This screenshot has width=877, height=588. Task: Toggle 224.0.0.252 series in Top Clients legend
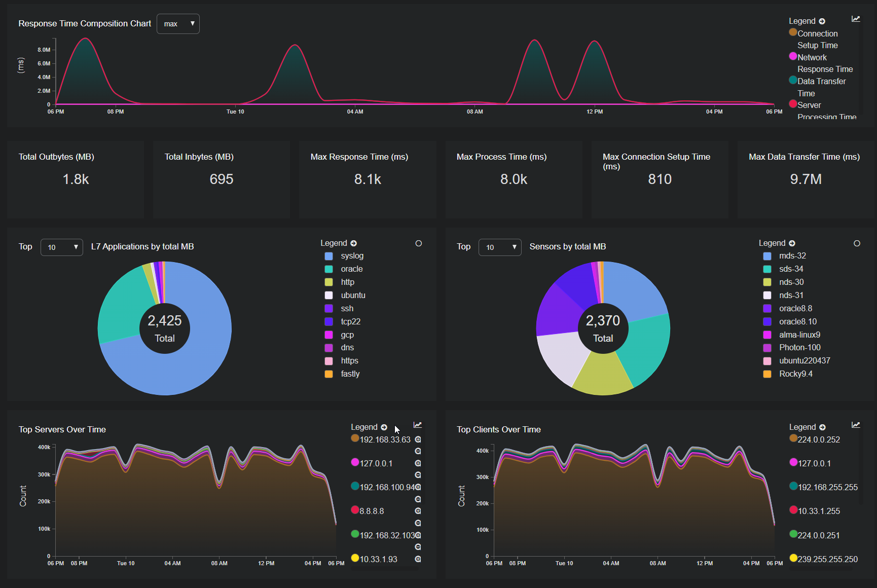click(818, 440)
